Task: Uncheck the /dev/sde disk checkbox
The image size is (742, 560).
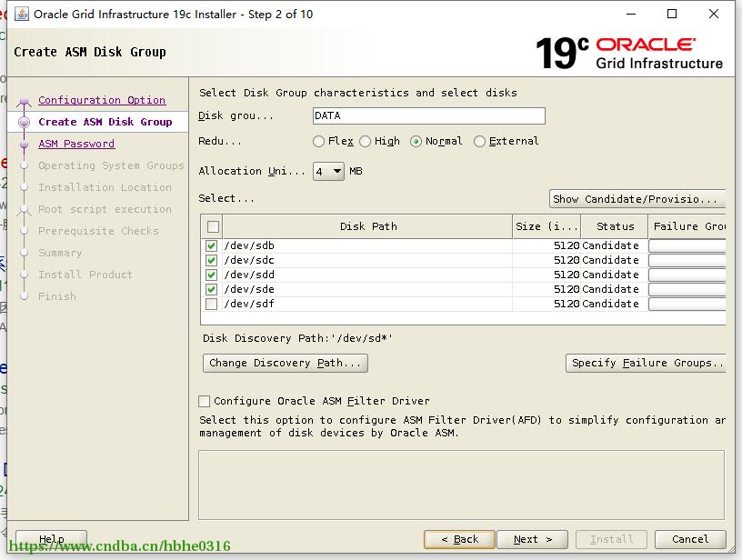Action: pyautogui.click(x=212, y=289)
